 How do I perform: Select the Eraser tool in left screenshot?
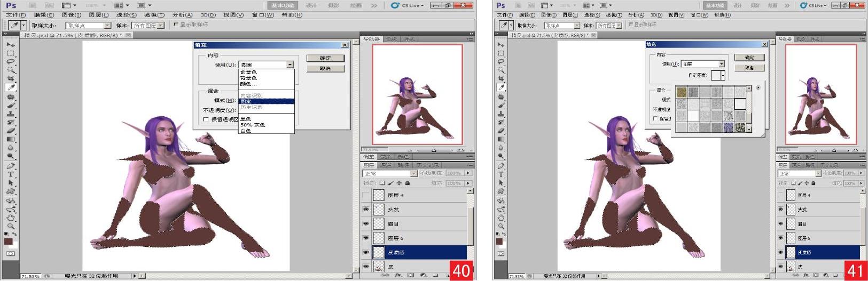(11, 131)
